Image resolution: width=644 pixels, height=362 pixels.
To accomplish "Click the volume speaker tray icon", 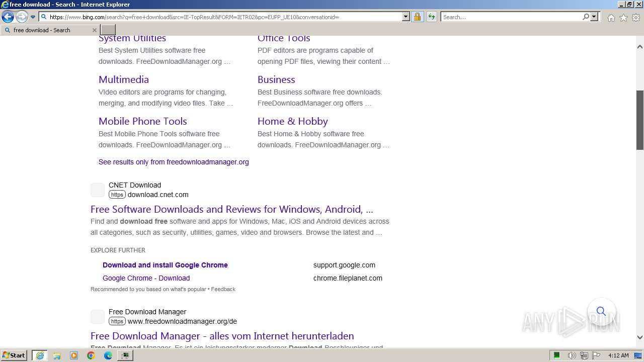I will coord(572,355).
